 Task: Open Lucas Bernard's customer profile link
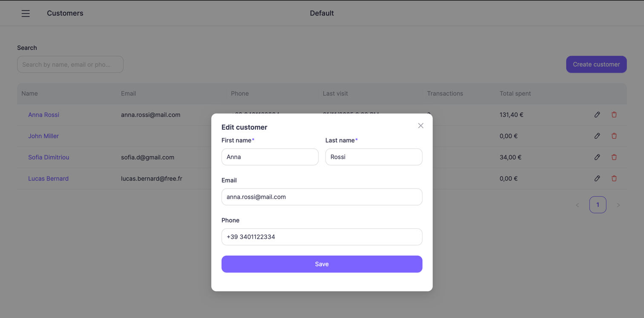click(x=48, y=178)
